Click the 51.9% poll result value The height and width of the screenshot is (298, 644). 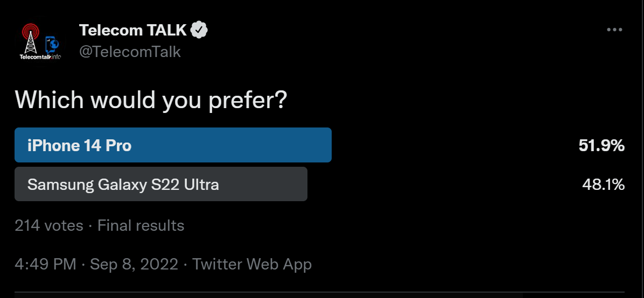coord(601,145)
